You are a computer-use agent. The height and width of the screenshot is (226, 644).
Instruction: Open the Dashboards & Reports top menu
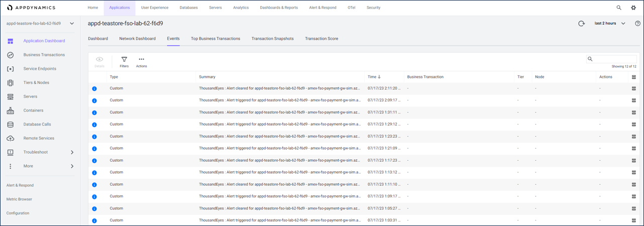(279, 8)
